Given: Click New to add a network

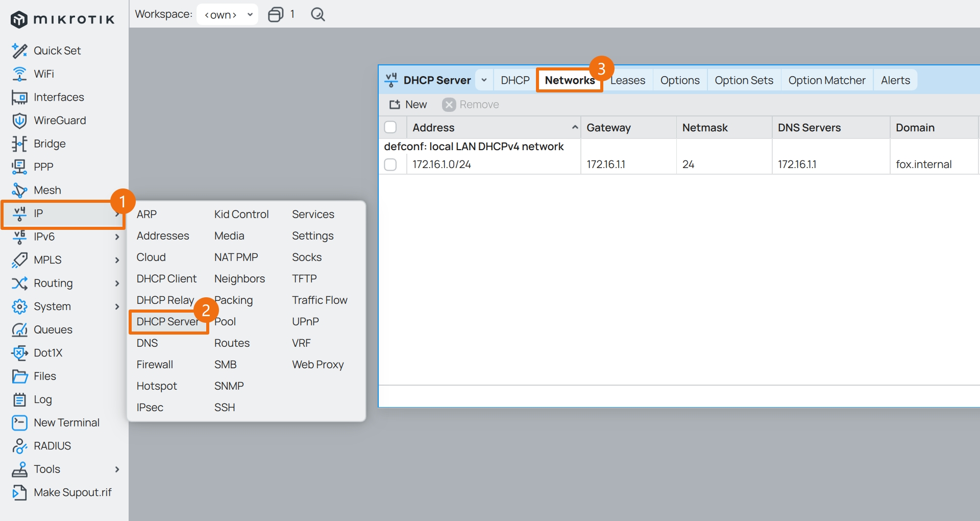Looking at the screenshot, I should tap(408, 105).
